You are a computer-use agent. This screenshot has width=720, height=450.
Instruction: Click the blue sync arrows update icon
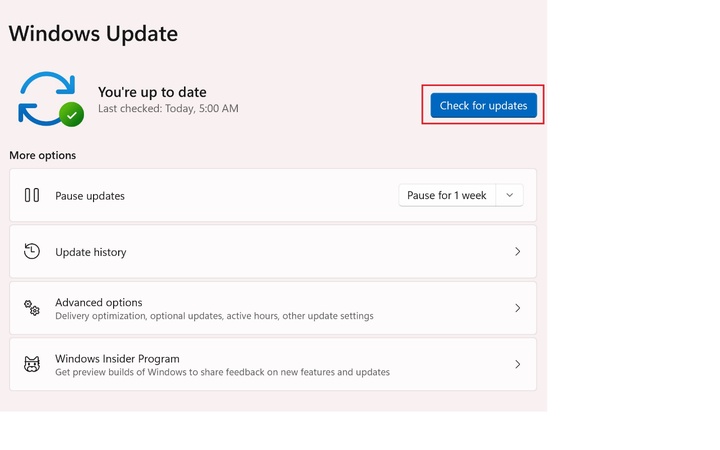point(45,97)
